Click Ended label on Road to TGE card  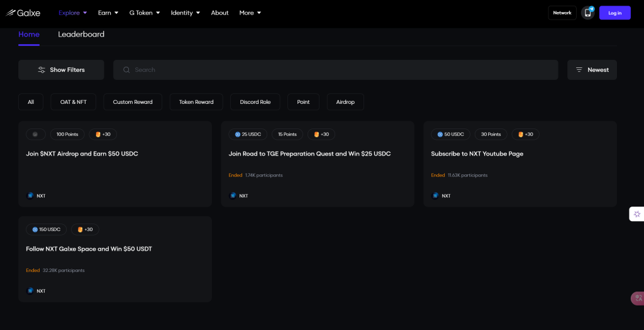pos(235,175)
